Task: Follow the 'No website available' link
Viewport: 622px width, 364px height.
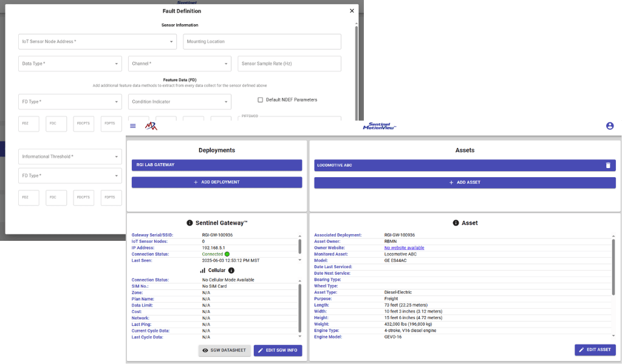Action: point(404,248)
